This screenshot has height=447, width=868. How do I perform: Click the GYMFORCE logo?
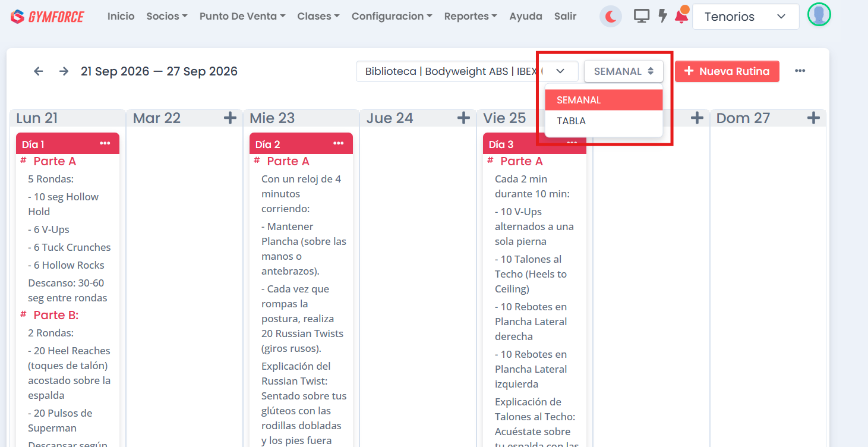pyautogui.click(x=48, y=17)
